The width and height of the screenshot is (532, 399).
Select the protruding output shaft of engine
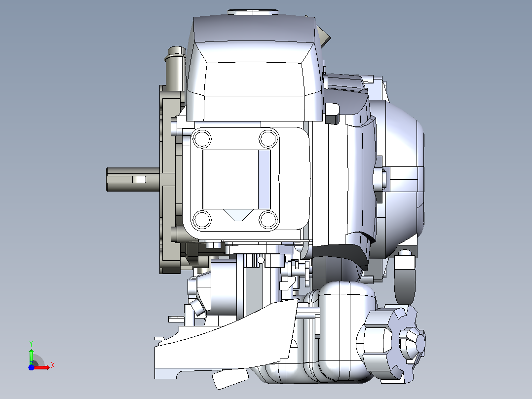(133, 179)
